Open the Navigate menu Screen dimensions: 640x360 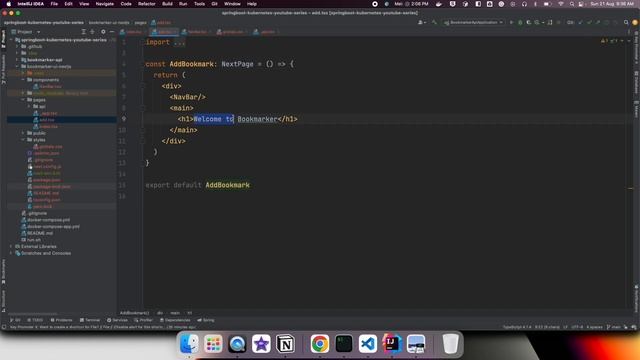click(104, 4)
